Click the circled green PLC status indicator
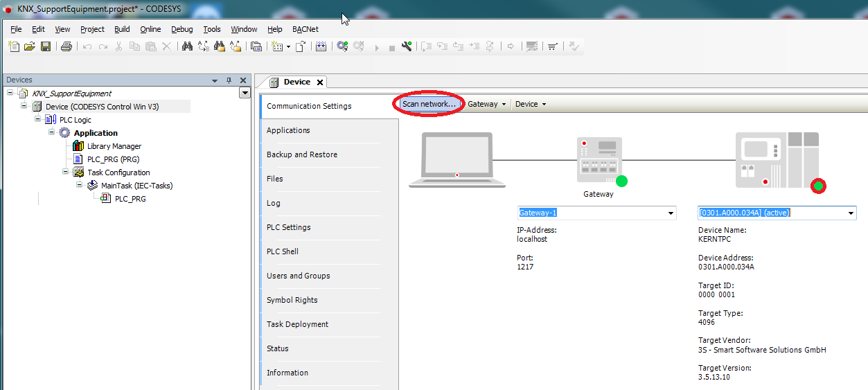The image size is (868, 390). point(818,186)
